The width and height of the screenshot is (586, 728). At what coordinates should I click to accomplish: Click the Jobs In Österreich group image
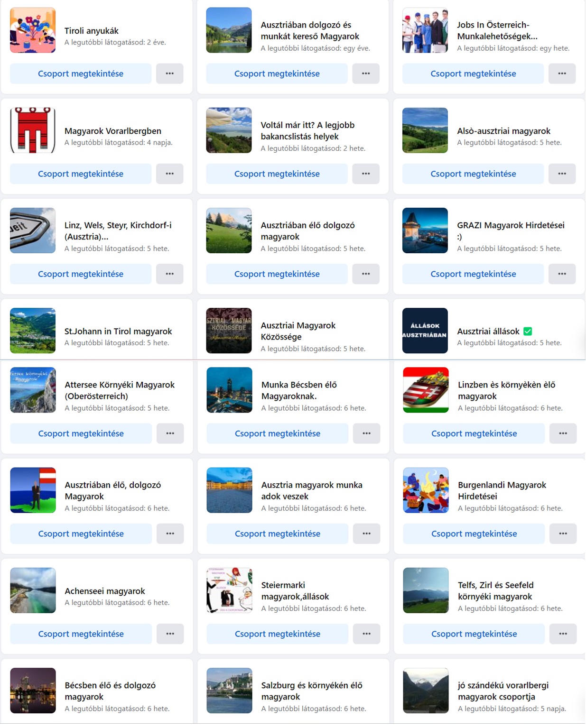pyautogui.click(x=425, y=30)
